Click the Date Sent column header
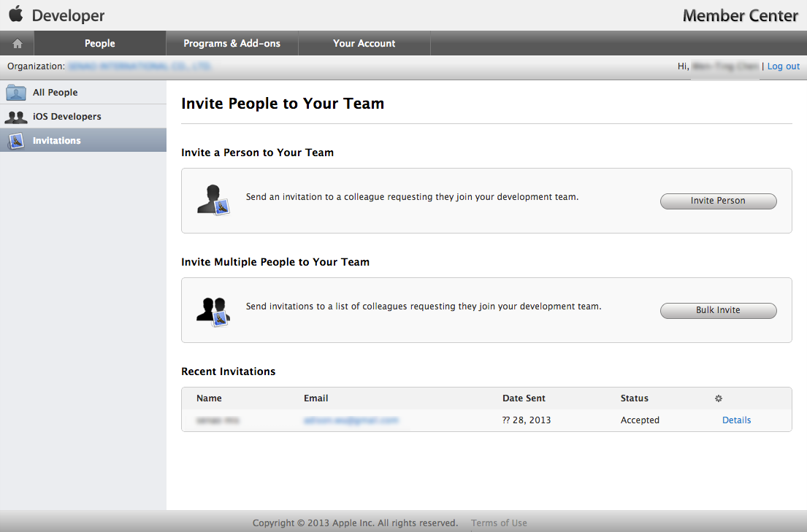 pyautogui.click(x=524, y=398)
